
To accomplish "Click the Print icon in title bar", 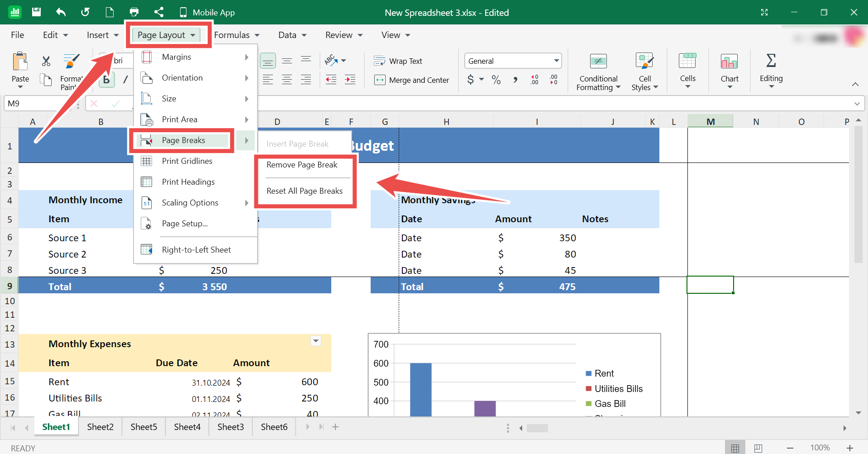I will (134, 12).
